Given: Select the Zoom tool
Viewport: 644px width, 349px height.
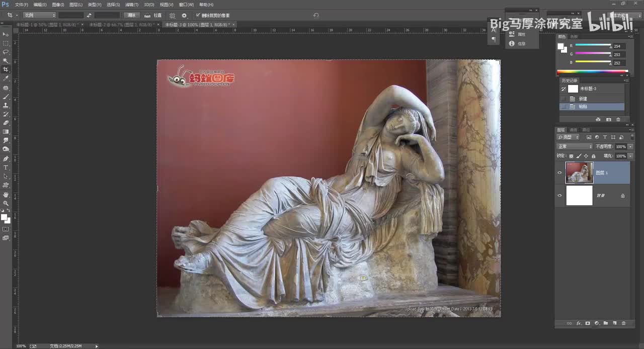Looking at the screenshot, I should tap(6, 203).
